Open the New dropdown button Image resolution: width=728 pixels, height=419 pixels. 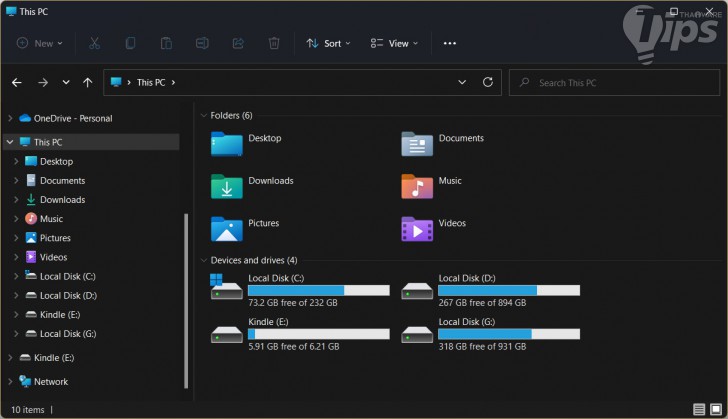pos(39,43)
